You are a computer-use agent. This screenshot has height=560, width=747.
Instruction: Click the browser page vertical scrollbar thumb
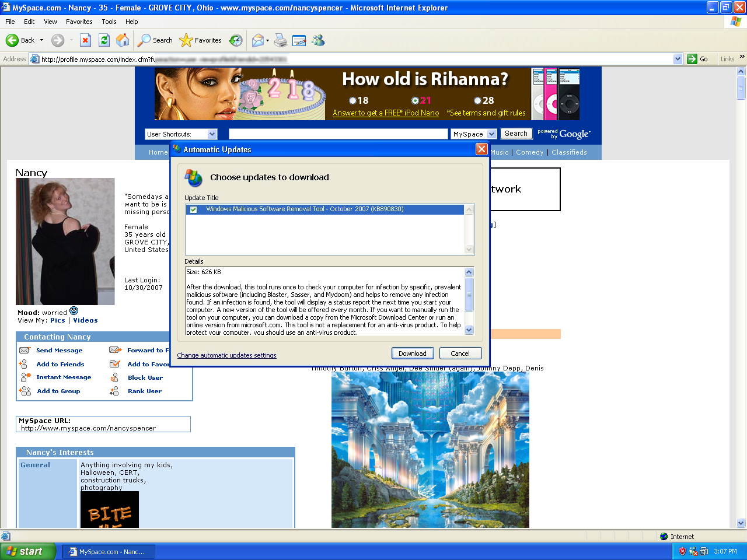coord(741,88)
